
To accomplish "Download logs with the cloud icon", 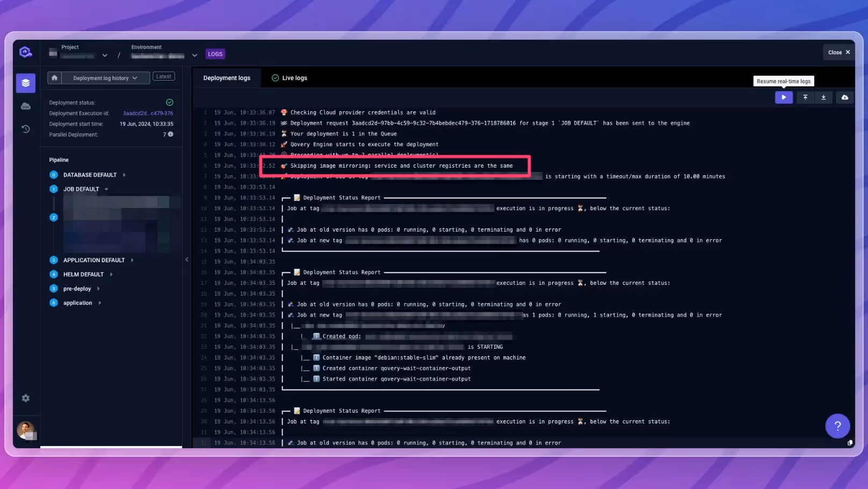I will (845, 98).
